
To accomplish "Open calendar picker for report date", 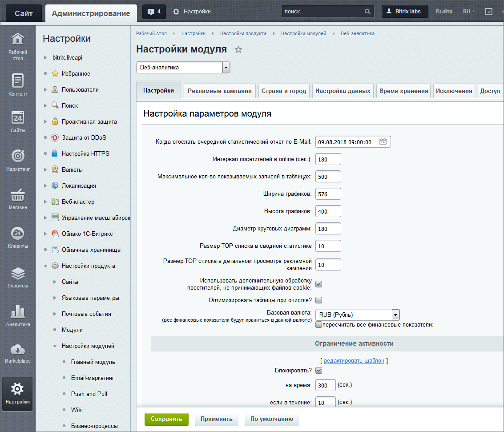I will (383, 142).
